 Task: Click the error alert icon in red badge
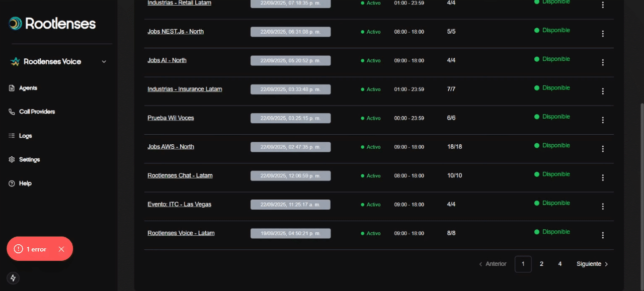[19, 249]
